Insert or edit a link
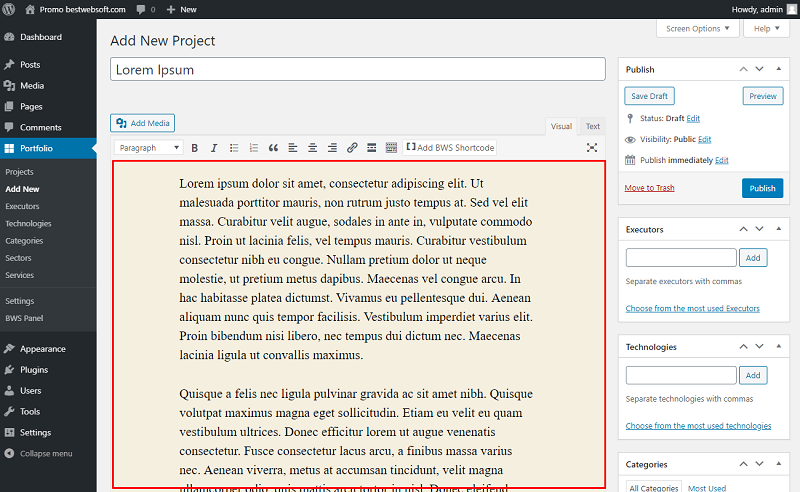The image size is (800, 492). point(352,147)
